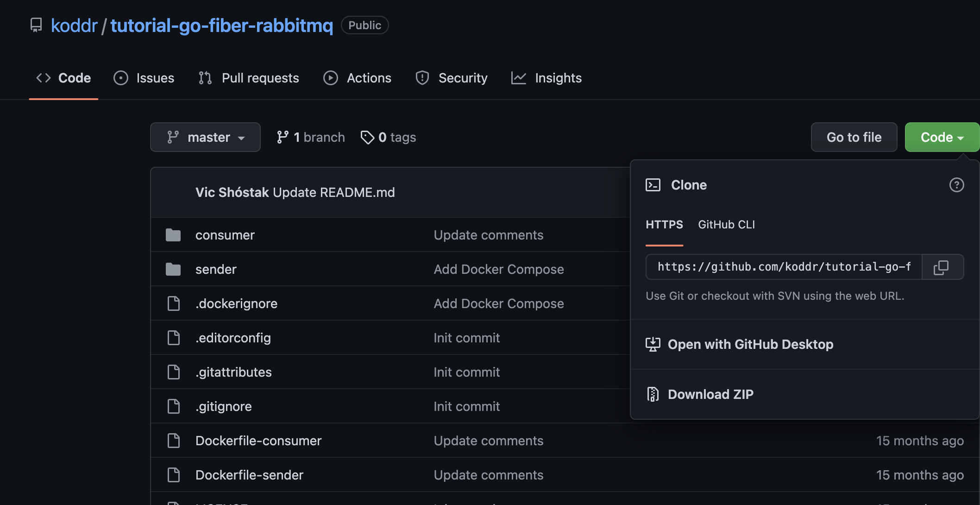This screenshot has height=505, width=980.
Task: Click the folder icon for consumer
Action: point(173,235)
